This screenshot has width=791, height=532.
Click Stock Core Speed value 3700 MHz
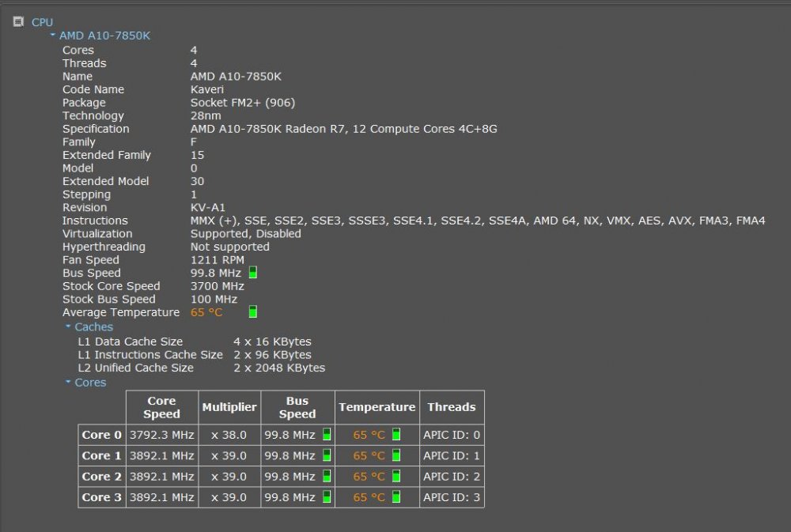click(217, 286)
